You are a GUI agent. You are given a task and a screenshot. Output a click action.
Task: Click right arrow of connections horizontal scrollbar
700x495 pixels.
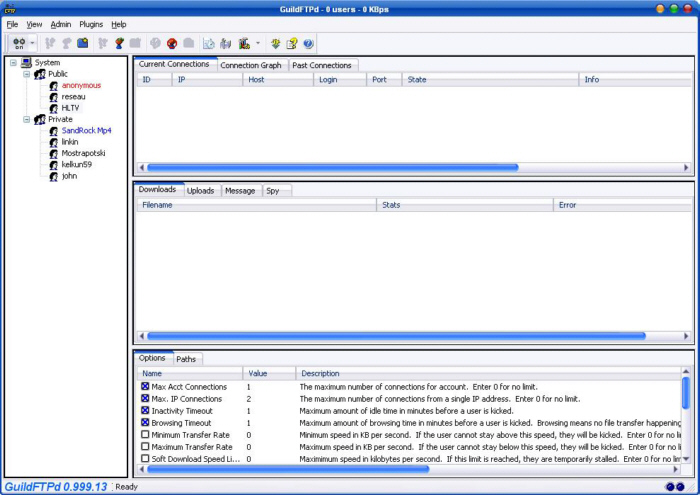coord(686,167)
